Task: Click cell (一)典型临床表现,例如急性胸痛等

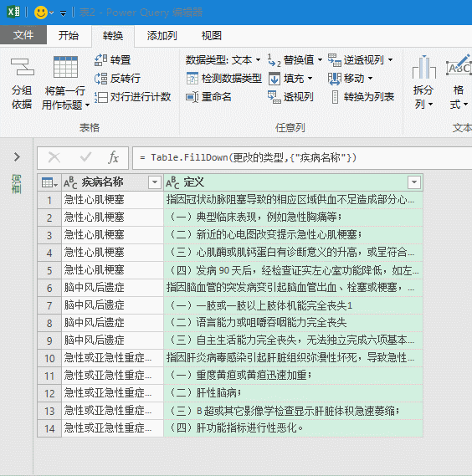Action: pyautogui.click(x=294, y=218)
